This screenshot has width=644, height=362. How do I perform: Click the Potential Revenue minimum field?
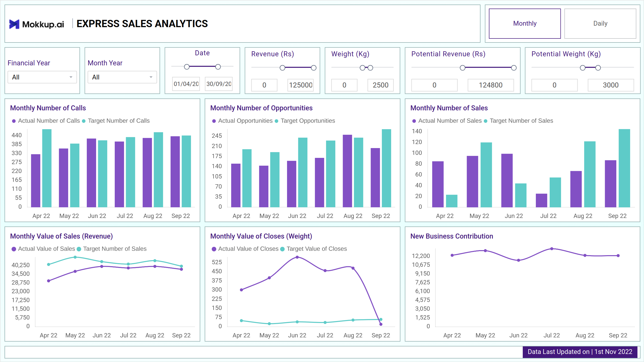[434, 85]
